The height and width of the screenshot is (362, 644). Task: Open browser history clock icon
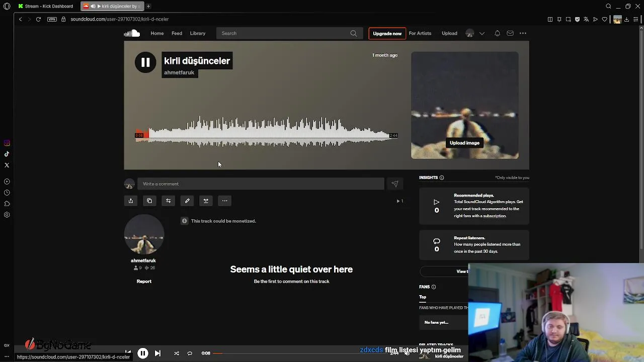pyautogui.click(x=7, y=193)
